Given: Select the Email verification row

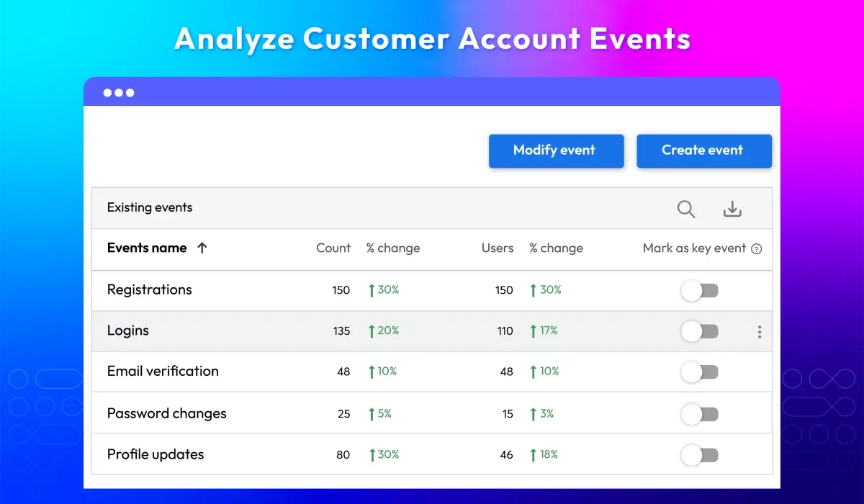Looking at the screenshot, I should click(x=432, y=372).
